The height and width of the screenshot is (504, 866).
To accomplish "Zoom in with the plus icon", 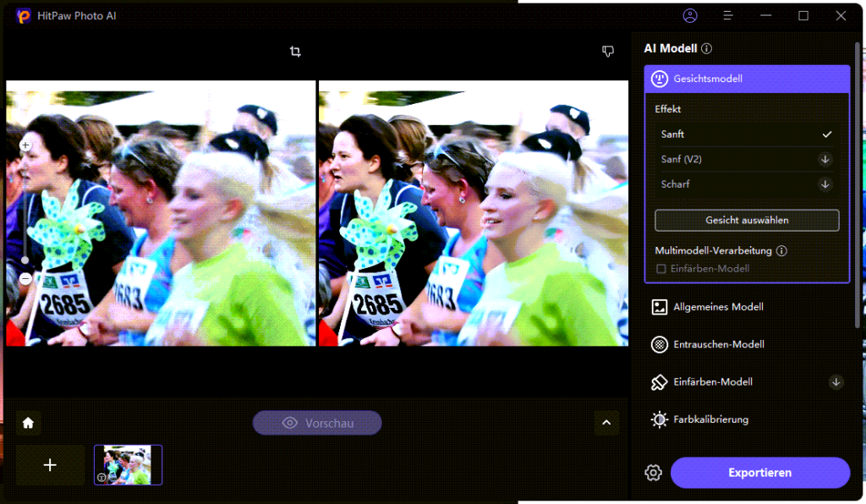I will (x=25, y=145).
